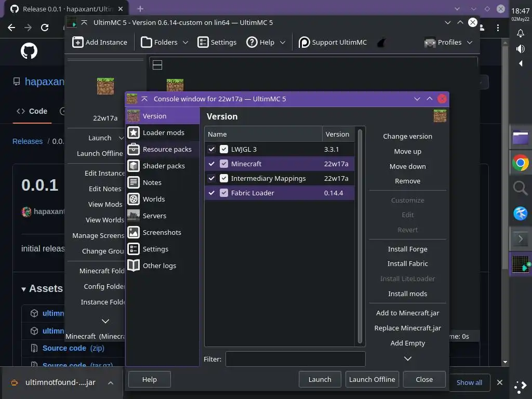Click Install mods
The width and height of the screenshot is (532, 399).
[x=407, y=294]
